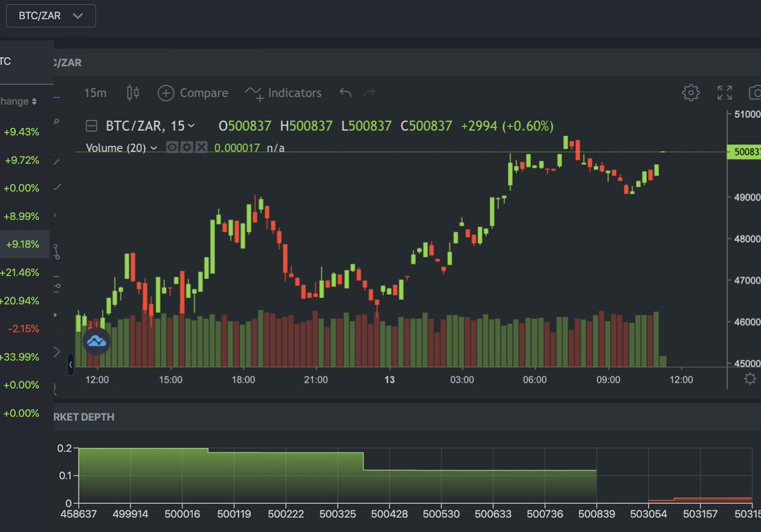
Task: Click the +2994 (+0.60%) change value
Action: (507, 126)
